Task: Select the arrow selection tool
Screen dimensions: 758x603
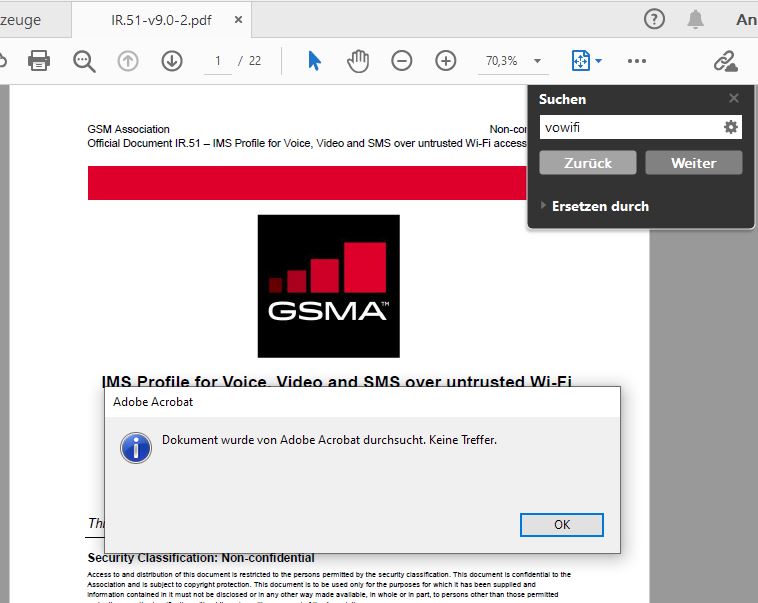Action: pyautogui.click(x=314, y=61)
